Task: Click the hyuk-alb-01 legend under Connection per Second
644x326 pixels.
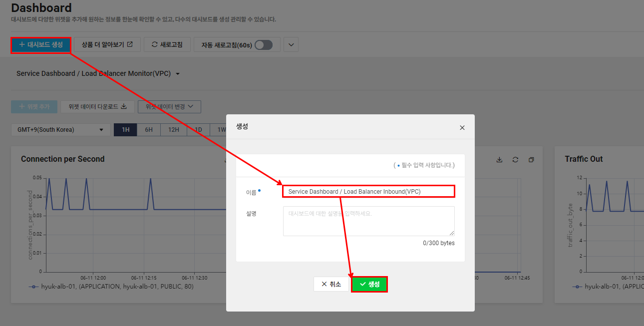Action: [111, 287]
